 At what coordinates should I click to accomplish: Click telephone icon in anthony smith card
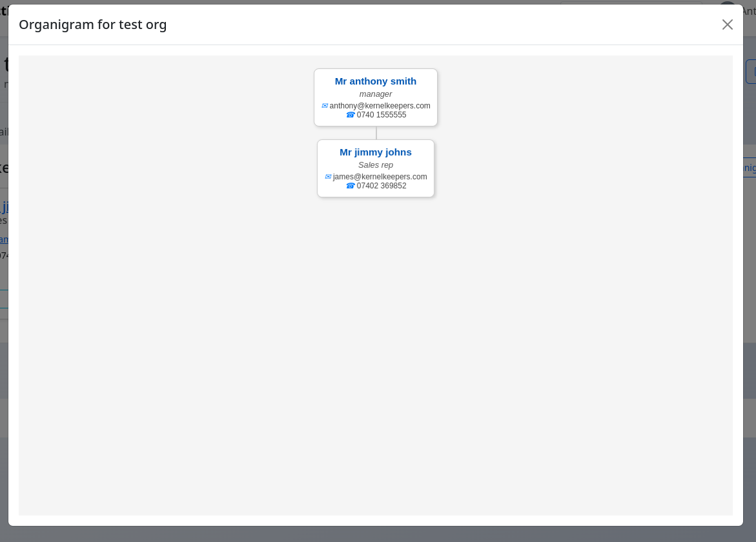(351, 115)
